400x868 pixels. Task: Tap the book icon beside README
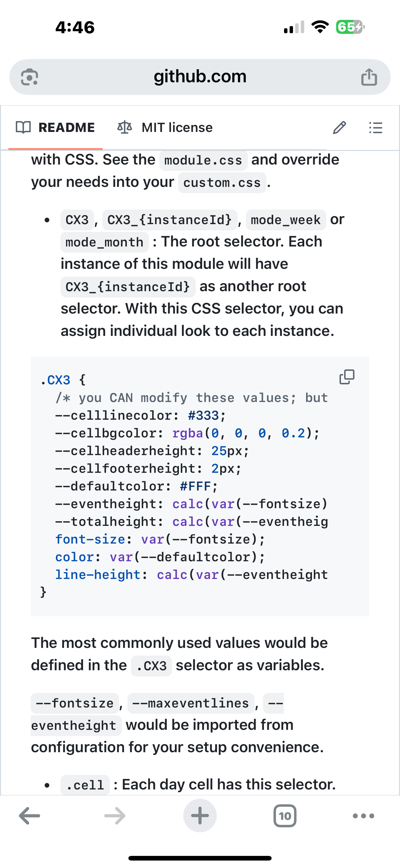tap(23, 128)
